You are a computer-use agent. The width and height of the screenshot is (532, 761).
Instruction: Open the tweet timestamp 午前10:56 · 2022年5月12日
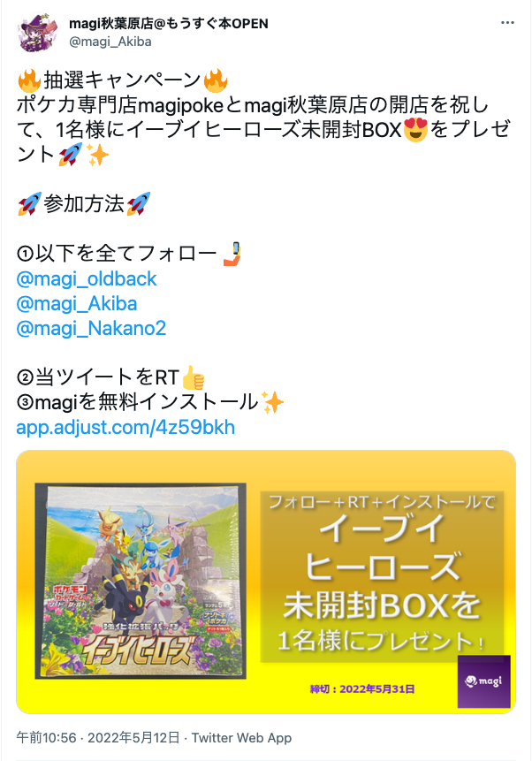click(98, 738)
